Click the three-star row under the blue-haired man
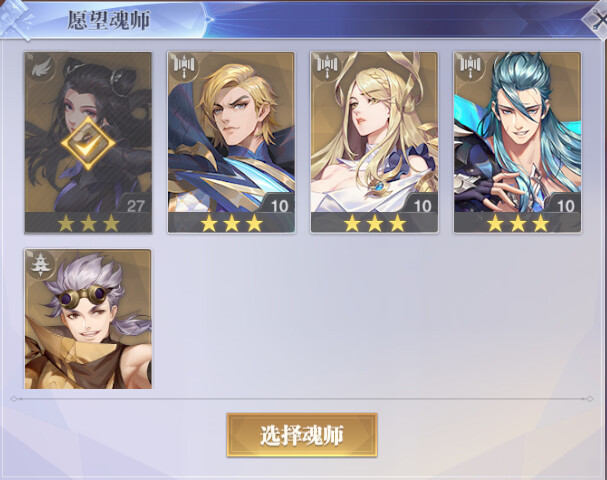The image size is (607, 480). pyautogui.click(x=518, y=223)
